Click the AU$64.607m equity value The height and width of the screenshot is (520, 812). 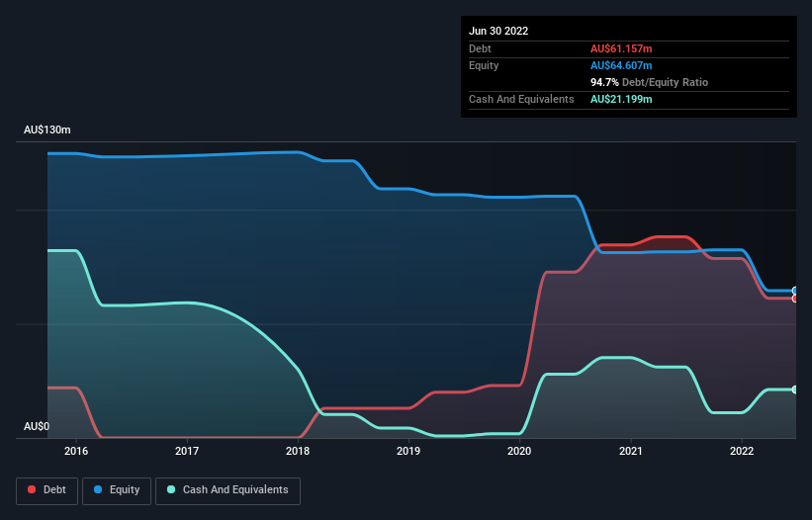pyautogui.click(x=621, y=65)
